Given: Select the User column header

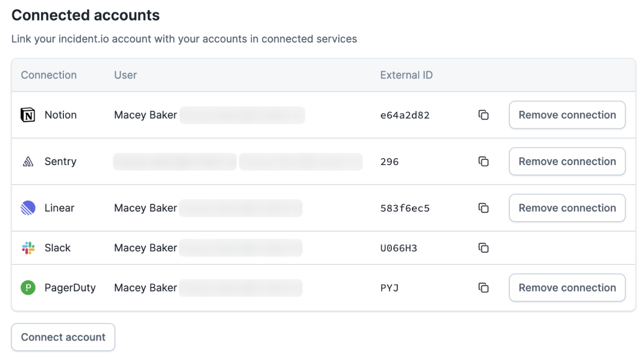Looking at the screenshot, I should 125,75.
